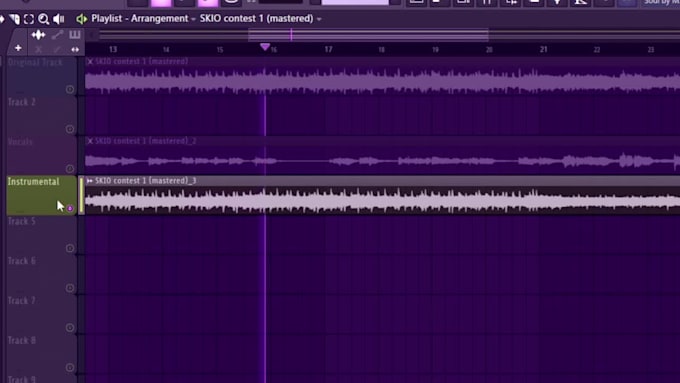Unmute the Vocals track
Screen dimensions: 680x383
pos(70,168)
